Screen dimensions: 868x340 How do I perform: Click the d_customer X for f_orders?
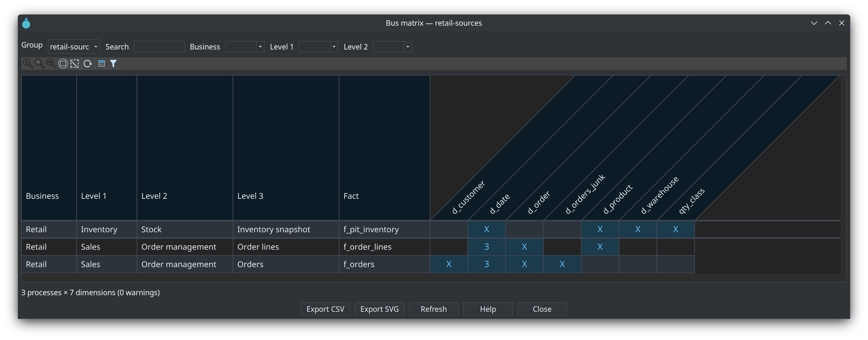pos(449,264)
